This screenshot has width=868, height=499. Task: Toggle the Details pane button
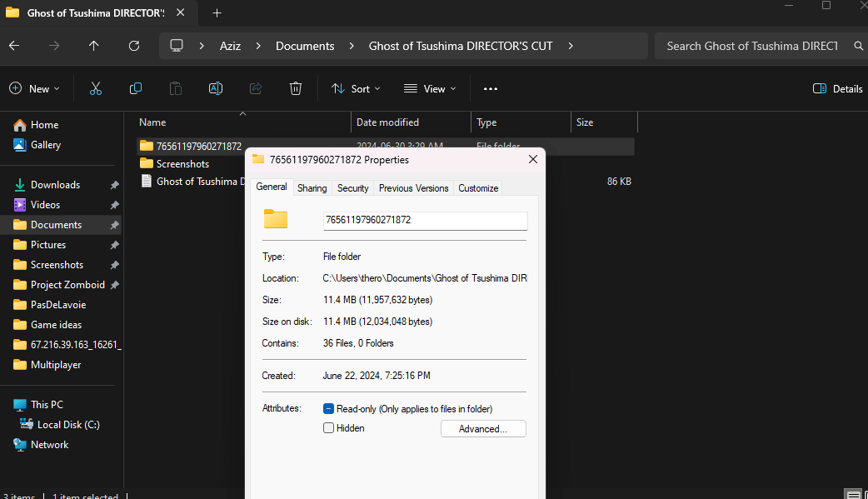(x=837, y=88)
